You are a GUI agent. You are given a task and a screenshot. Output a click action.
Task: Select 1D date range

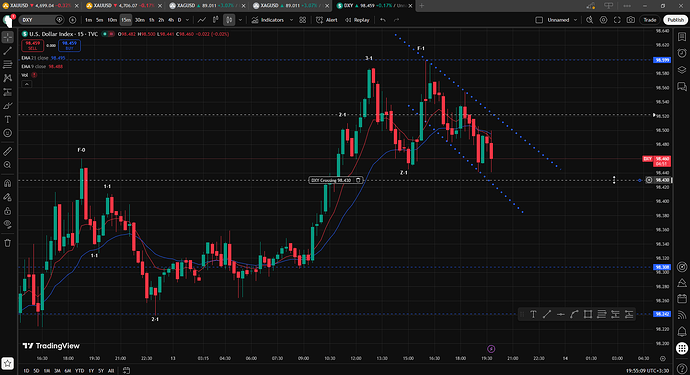pyautogui.click(x=26, y=371)
